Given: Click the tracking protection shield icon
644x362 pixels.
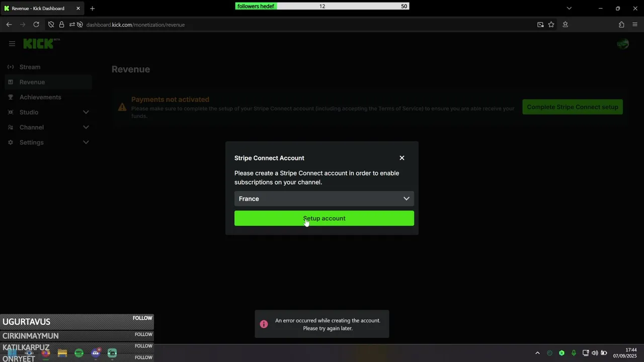Looking at the screenshot, I should click(x=51, y=25).
